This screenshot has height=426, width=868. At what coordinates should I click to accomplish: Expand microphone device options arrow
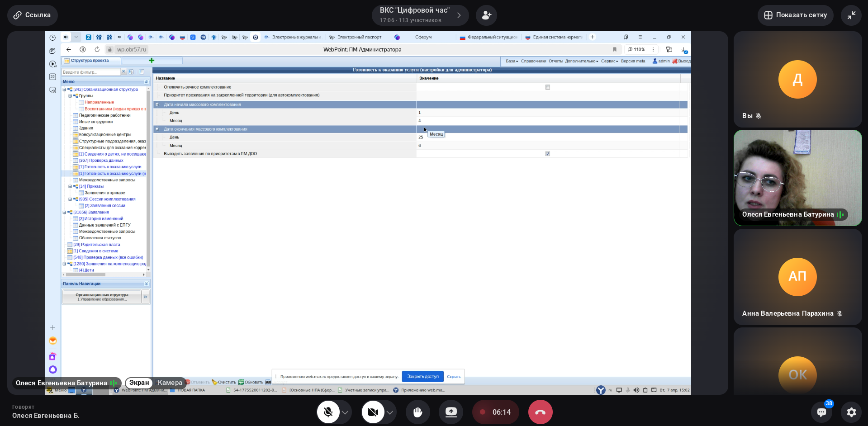tap(345, 412)
